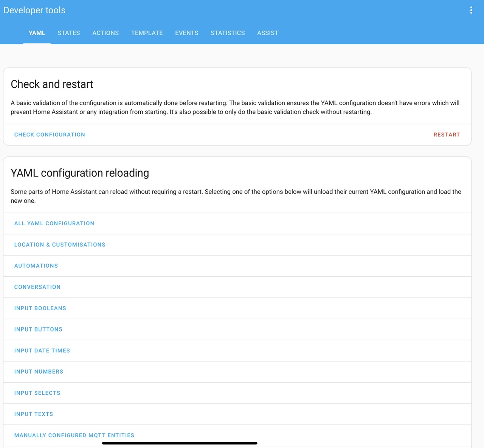This screenshot has height=448, width=484.
Task: Open the Assist tab
Action: point(268,33)
